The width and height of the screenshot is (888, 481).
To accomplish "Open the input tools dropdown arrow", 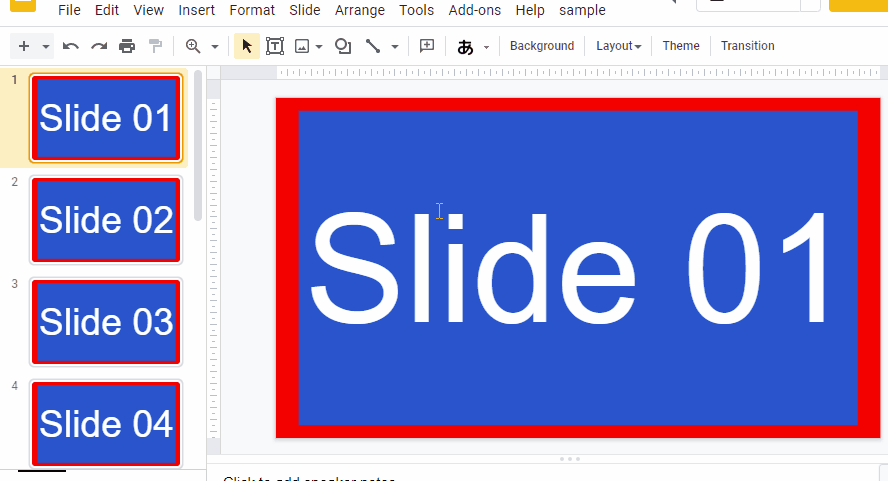I will click(x=486, y=47).
